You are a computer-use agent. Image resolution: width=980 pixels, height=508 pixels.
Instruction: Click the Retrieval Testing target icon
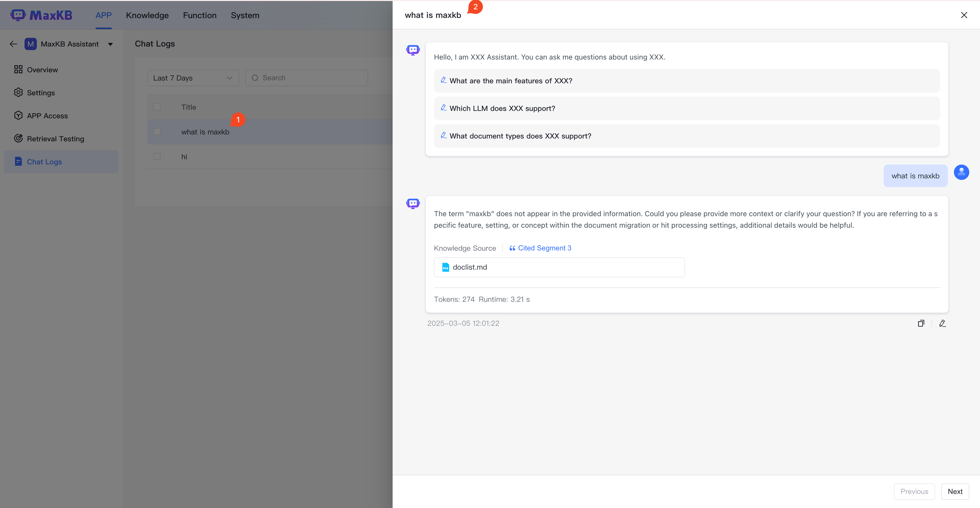point(18,138)
